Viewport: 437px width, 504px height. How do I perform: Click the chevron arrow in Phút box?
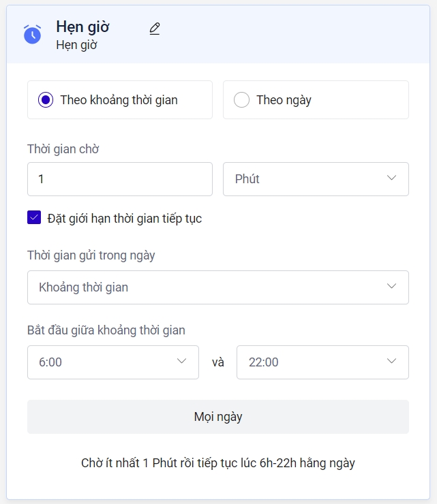point(391,178)
